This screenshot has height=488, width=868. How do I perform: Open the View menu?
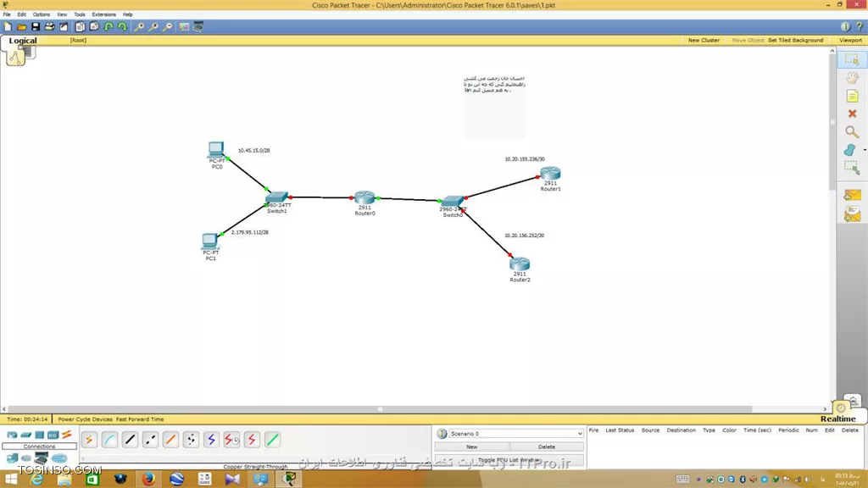(x=62, y=14)
